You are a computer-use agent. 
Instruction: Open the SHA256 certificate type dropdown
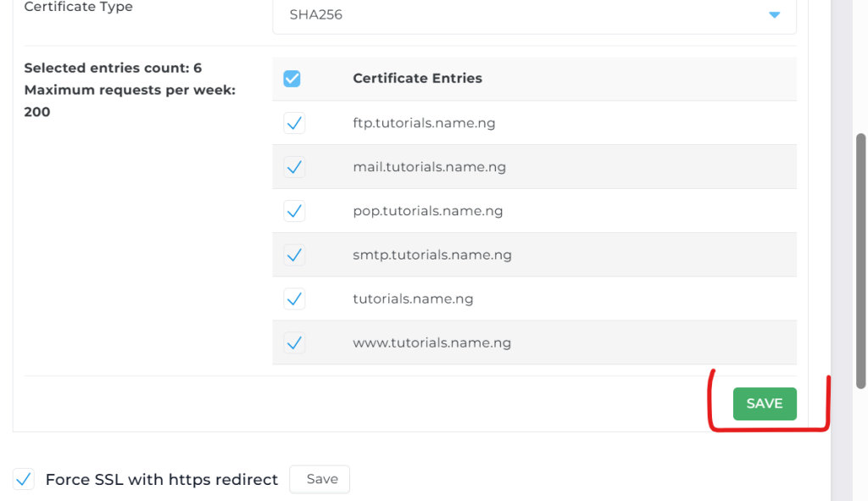[x=534, y=15]
